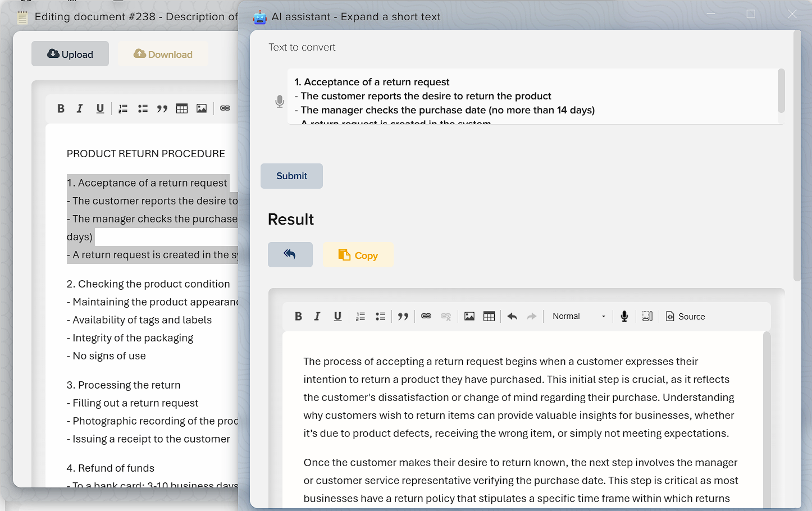Click '1. Acceptance of a return request' in document
812x511 pixels.
tap(147, 183)
